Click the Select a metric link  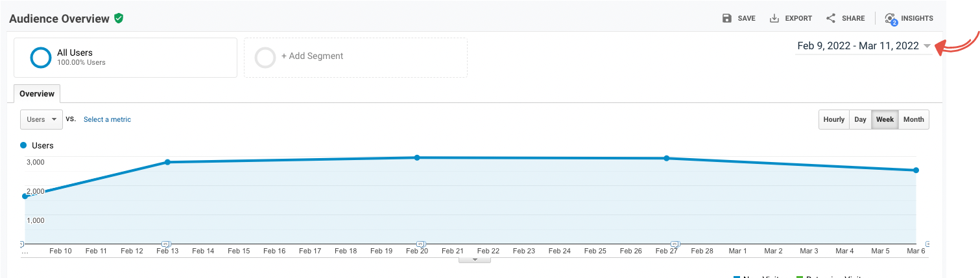(x=107, y=119)
